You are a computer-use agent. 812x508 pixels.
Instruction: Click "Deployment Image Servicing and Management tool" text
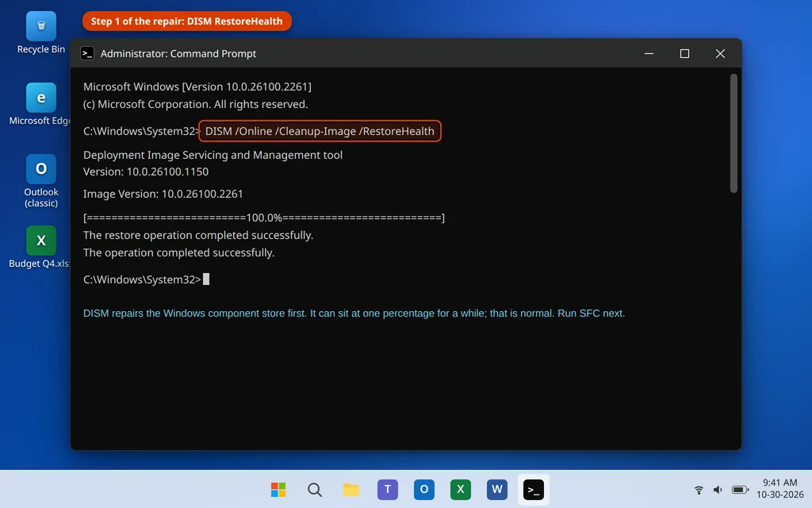213,155
